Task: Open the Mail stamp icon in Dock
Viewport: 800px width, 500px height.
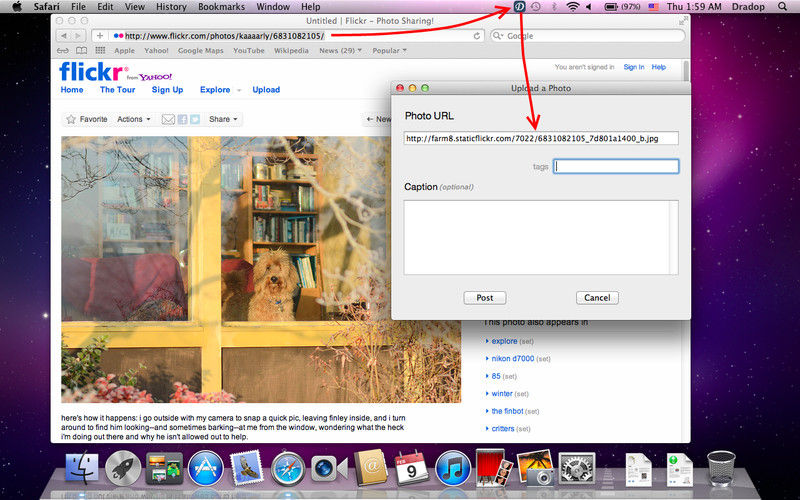Action: [247, 467]
